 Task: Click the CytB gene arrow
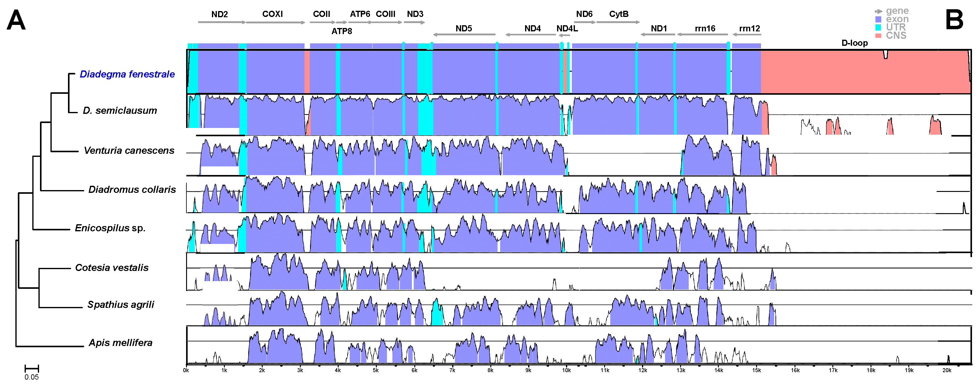(618, 22)
